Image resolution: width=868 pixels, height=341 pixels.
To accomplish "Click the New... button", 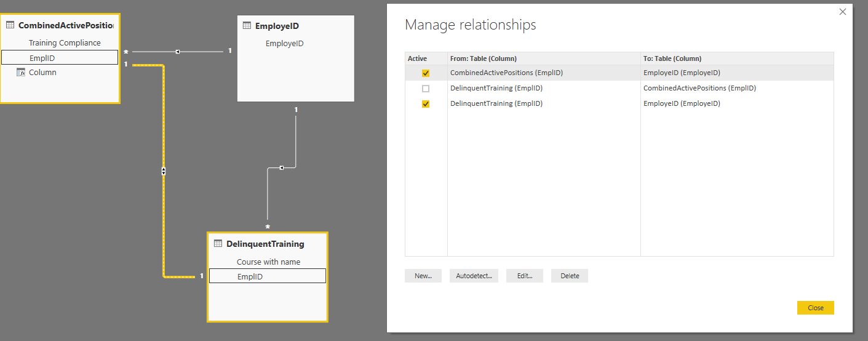I will [423, 276].
